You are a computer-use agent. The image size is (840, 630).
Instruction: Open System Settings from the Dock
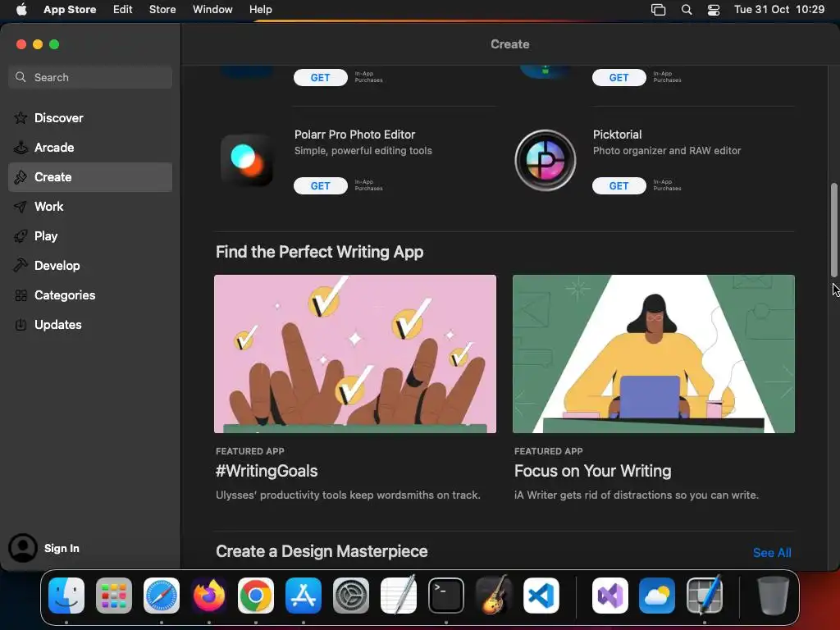click(x=351, y=596)
